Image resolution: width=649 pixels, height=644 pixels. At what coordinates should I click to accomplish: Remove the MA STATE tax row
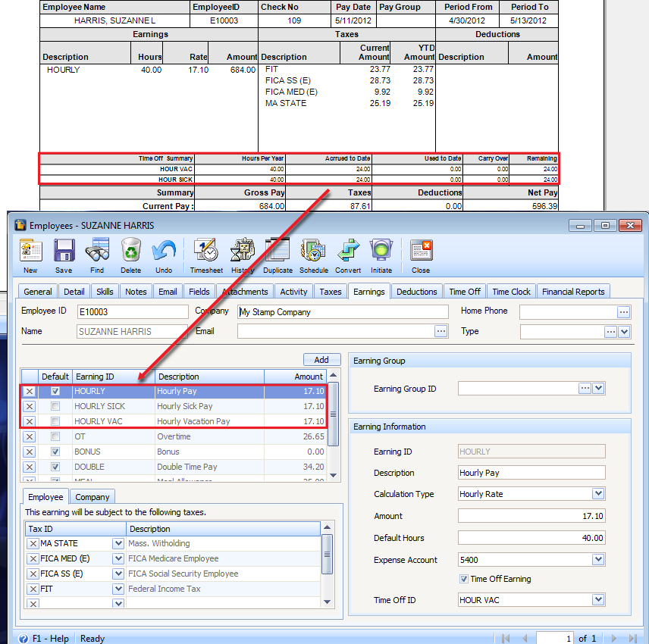click(x=33, y=543)
